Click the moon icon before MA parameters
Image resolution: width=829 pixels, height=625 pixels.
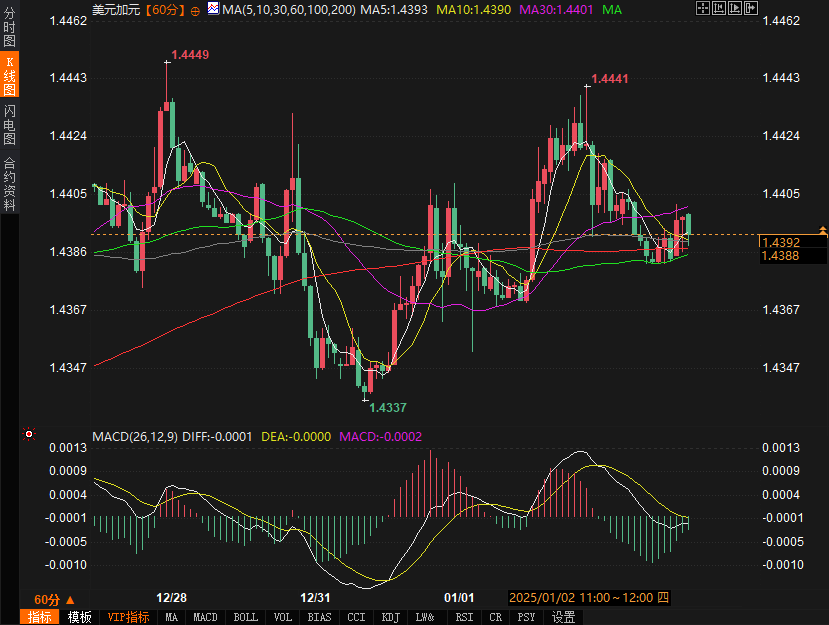pyautogui.click(x=214, y=9)
